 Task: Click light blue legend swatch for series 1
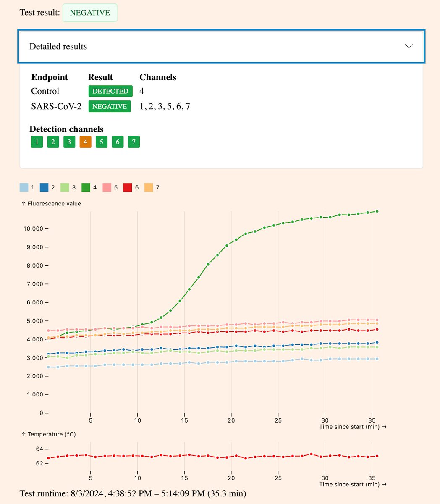[24, 187]
